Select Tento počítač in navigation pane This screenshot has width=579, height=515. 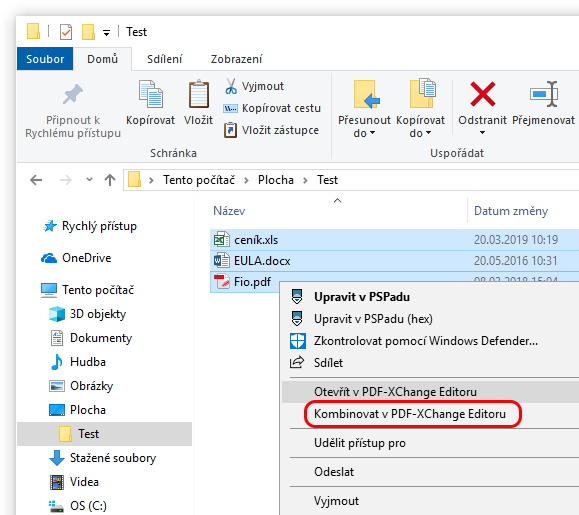tap(98, 290)
